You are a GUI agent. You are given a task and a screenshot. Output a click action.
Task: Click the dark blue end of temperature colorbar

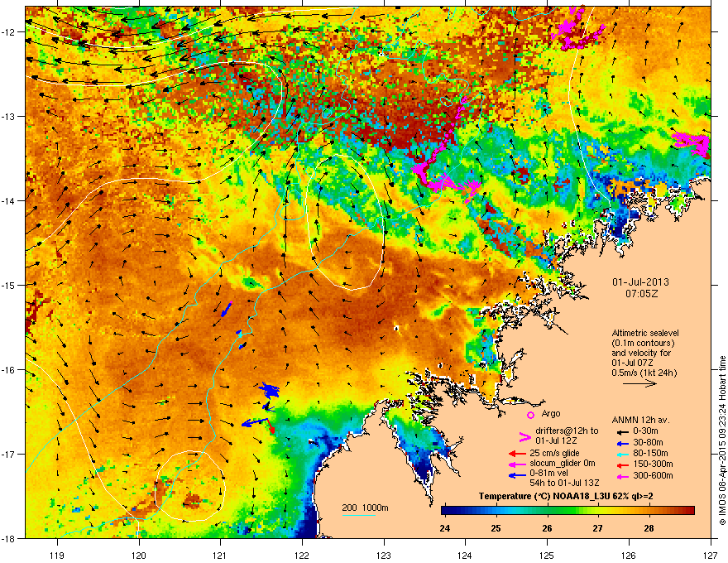coord(447,511)
